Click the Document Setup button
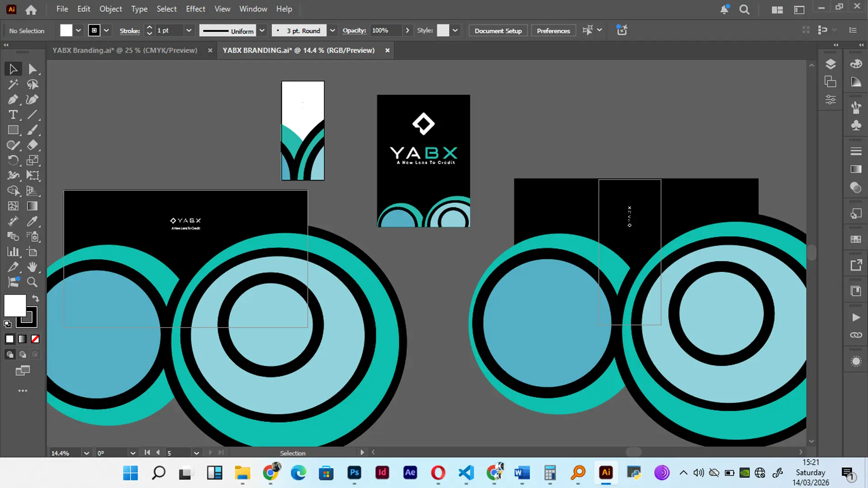 498,30
